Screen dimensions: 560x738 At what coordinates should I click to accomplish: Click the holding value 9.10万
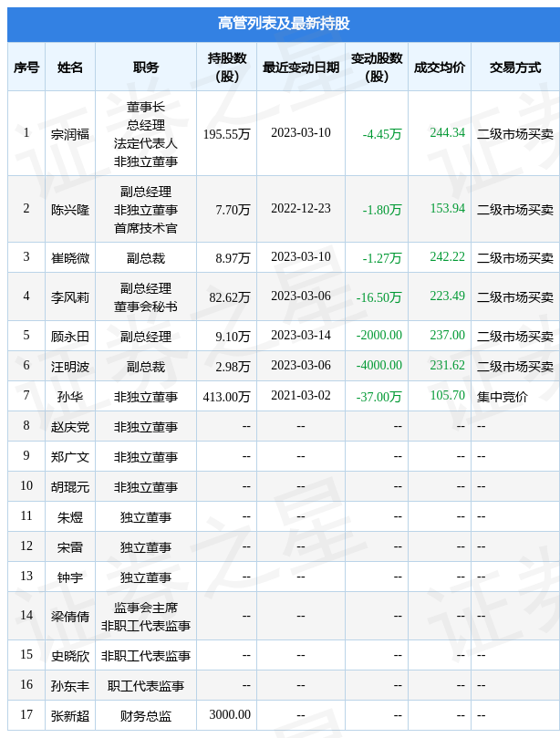click(x=233, y=336)
